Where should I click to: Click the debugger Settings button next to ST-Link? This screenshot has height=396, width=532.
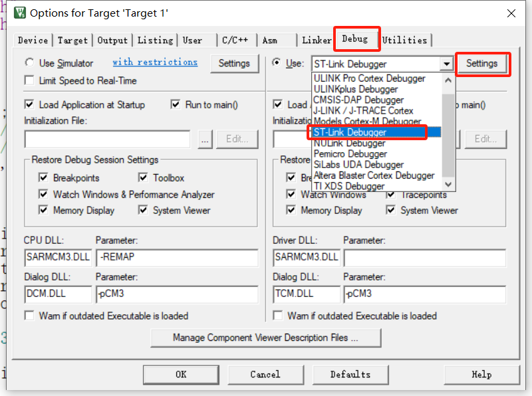click(481, 63)
